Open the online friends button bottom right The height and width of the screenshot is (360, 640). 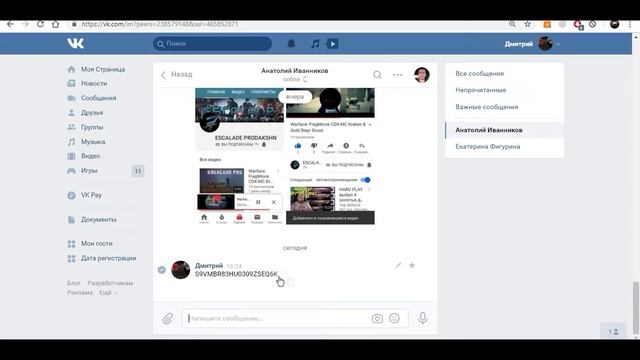click(x=613, y=331)
